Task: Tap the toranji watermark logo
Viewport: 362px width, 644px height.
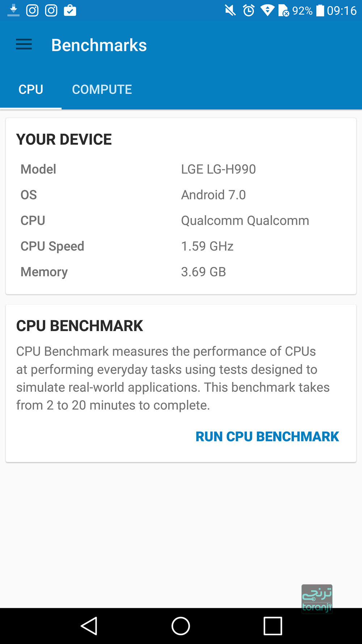Action: [x=317, y=599]
